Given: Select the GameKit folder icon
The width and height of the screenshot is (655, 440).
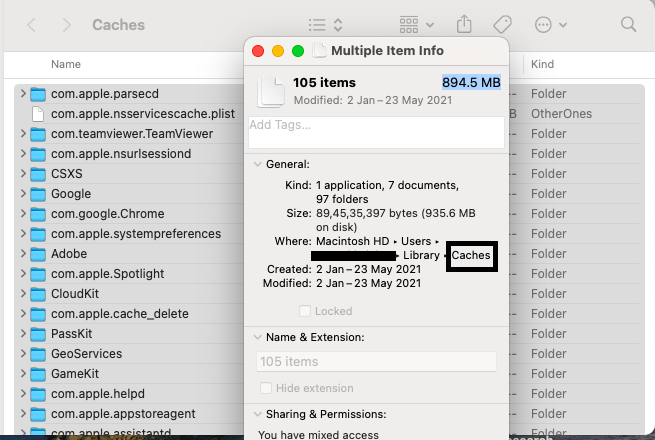Looking at the screenshot, I should coord(38,374).
